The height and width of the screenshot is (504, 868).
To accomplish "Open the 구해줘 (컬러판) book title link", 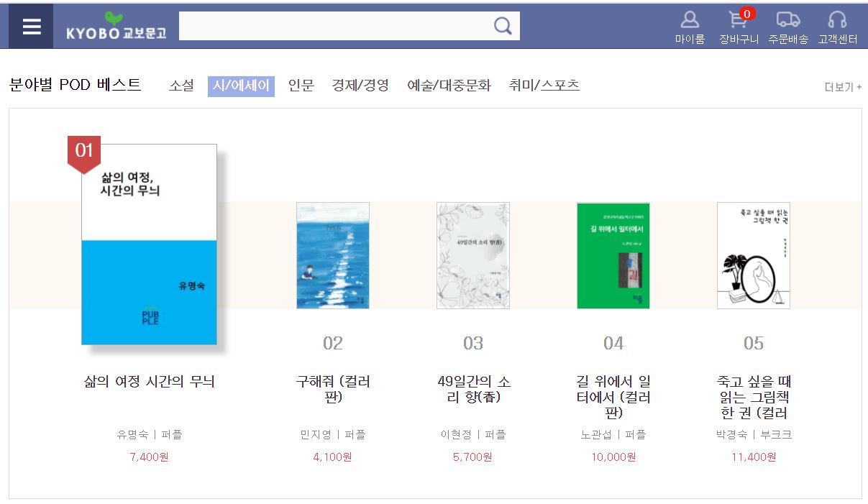I will pyautogui.click(x=333, y=389).
